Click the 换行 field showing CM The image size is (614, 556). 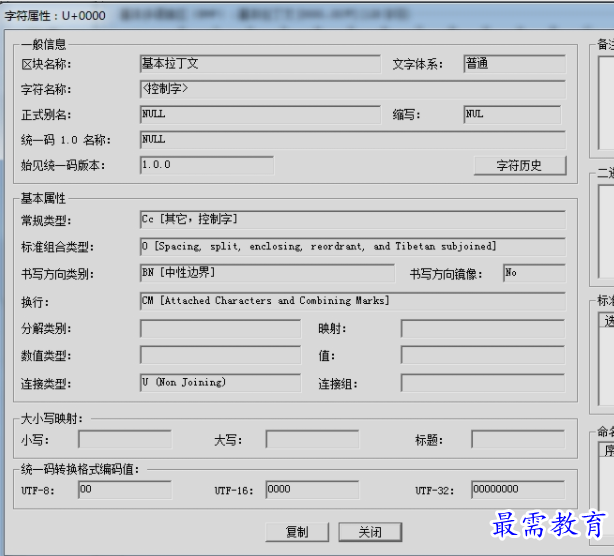(352, 301)
